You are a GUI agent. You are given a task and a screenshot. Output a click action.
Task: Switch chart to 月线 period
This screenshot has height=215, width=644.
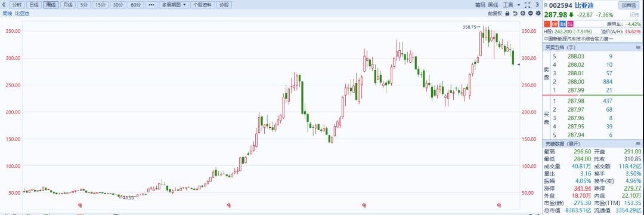coord(67,5)
